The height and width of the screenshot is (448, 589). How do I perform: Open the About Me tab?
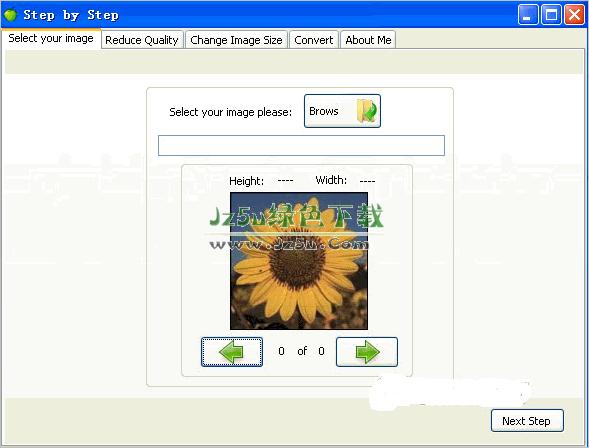coord(368,40)
